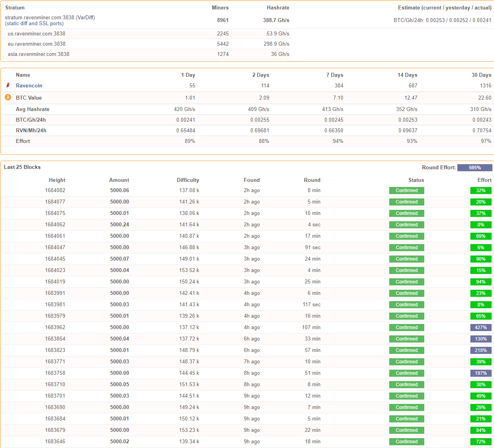Click Confirmed status for block 1683646
This screenshot has width=494, height=448.
point(407,442)
